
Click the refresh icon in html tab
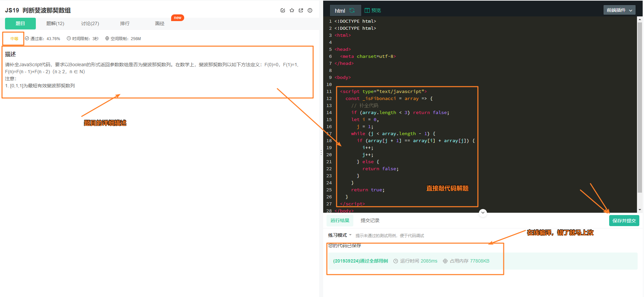(x=352, y=10)
